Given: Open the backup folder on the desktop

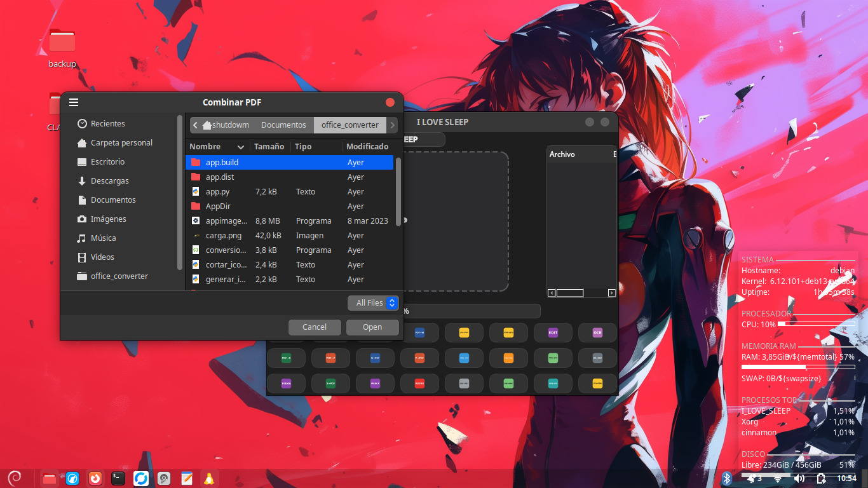Looking at the screenshot, I should pyautogui.click(x=62, y=48).
